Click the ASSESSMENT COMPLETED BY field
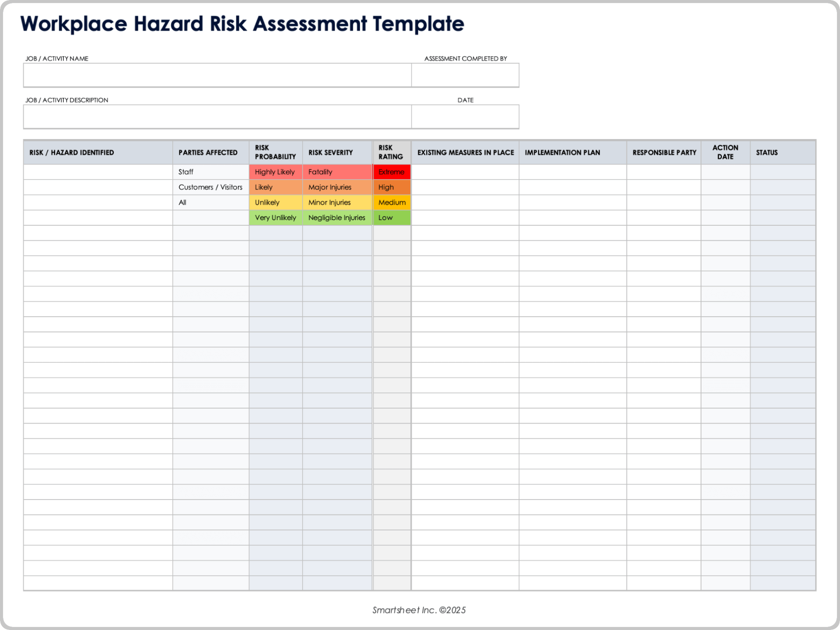The image size is (840, 630). pos(465,75)
